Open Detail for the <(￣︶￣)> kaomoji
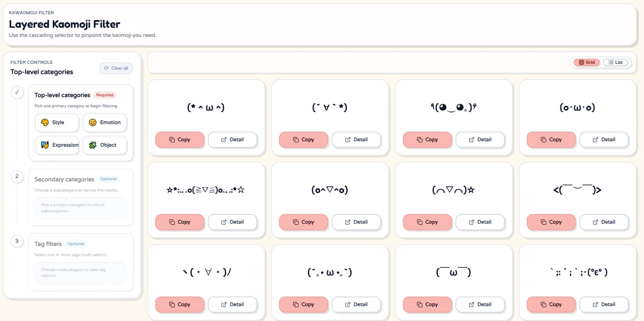This screenshot has height=321, width=644. 604,222
